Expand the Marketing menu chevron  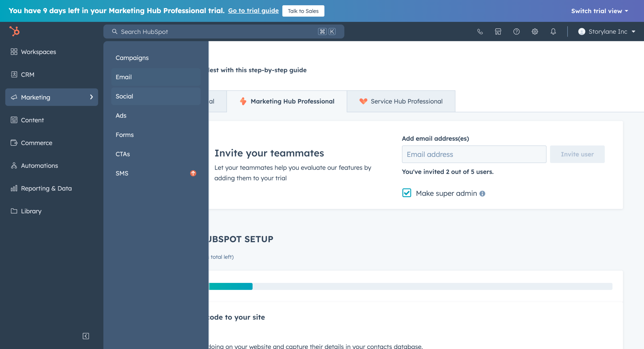click(92, 97)
